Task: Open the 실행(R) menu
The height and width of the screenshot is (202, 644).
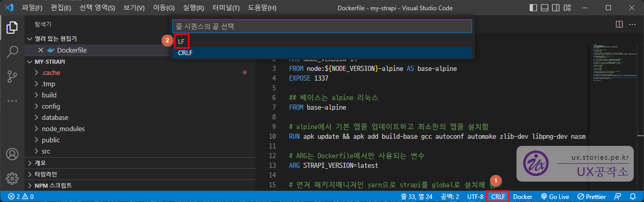Action: click(x=193, y=8)
